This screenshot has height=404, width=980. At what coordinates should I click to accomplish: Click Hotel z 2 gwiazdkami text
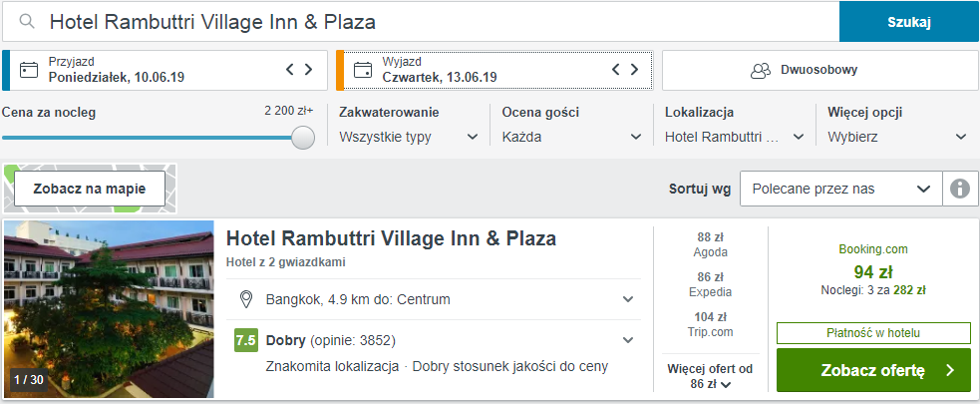(x=285, y=262)
